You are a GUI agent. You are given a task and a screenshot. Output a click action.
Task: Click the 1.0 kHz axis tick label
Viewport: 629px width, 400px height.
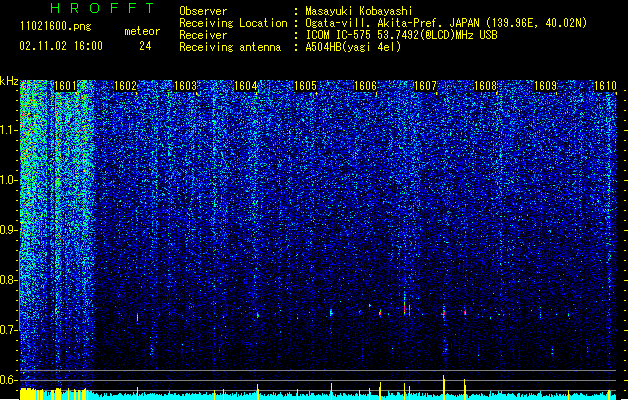tap(9, 180)
